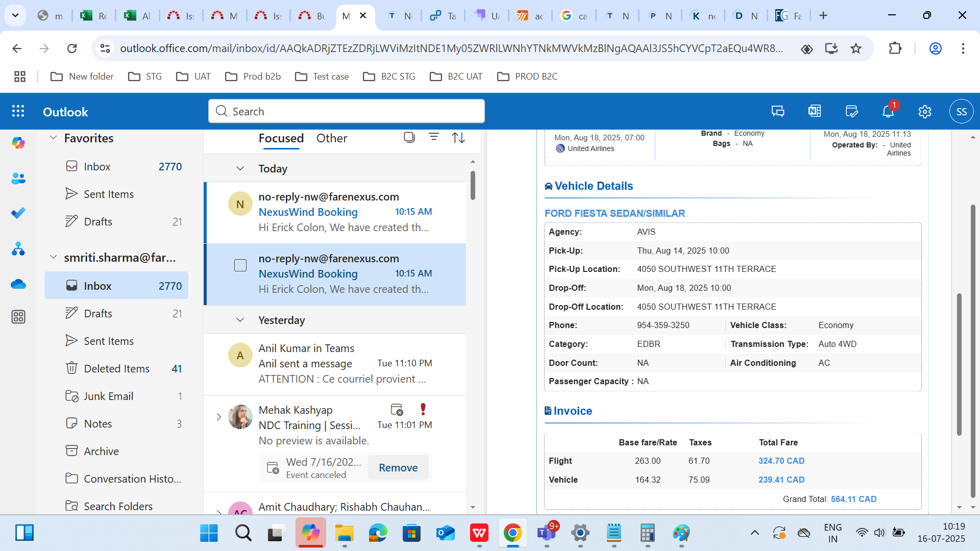The image size is (980, 551).
Task: Open the Chrome menu three dots
Action: pos(963,48)
